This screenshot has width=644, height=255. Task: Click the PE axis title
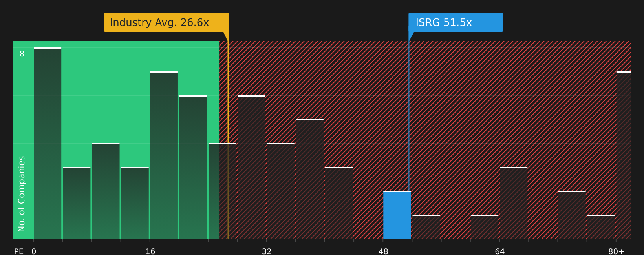point(19,251)
